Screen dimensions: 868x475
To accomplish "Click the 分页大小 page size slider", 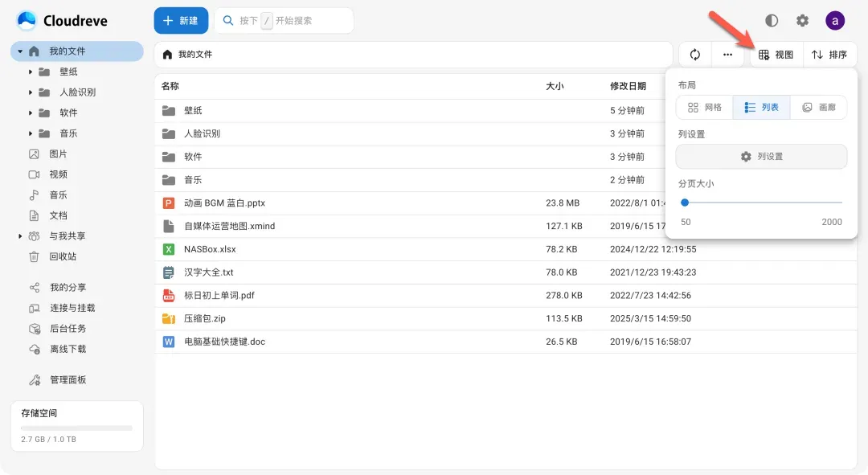I will point(761,203).
